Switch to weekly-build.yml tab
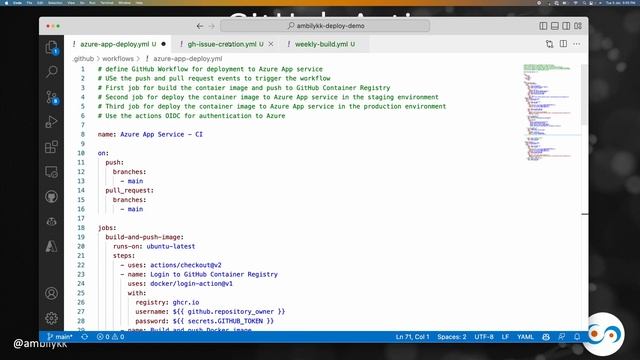 pyautogui.click(x=324, y=44)
